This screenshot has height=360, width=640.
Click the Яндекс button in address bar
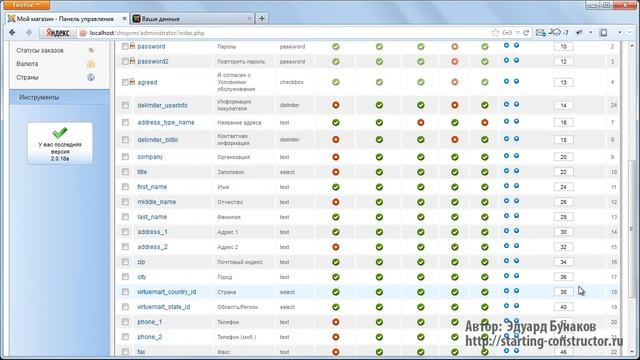[x=58, y=33]
